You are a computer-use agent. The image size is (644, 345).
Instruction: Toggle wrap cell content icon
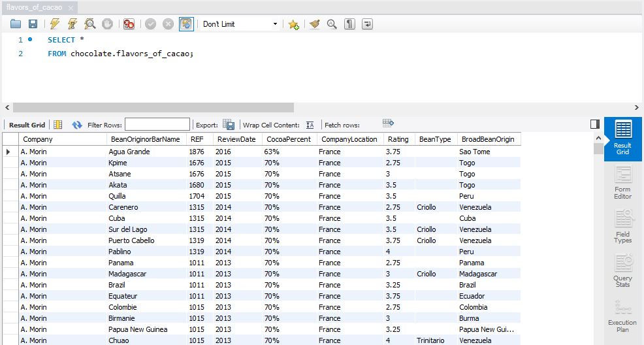310,125
